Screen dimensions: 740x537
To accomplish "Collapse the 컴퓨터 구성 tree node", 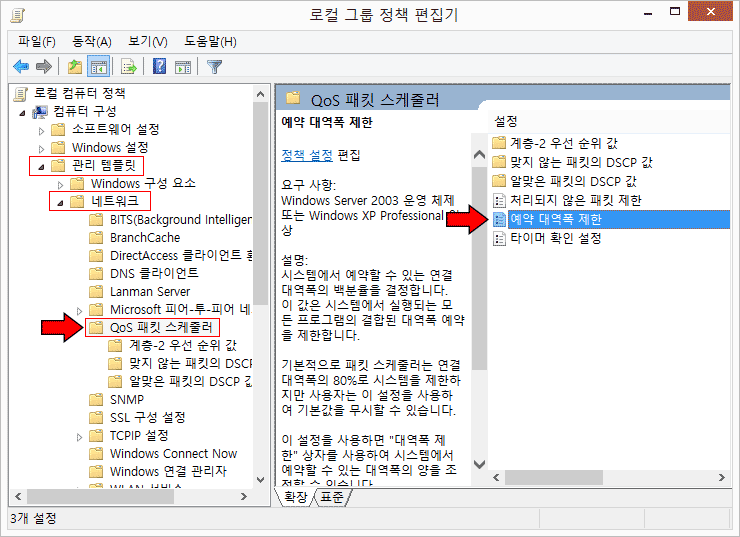I will point(22,113).
